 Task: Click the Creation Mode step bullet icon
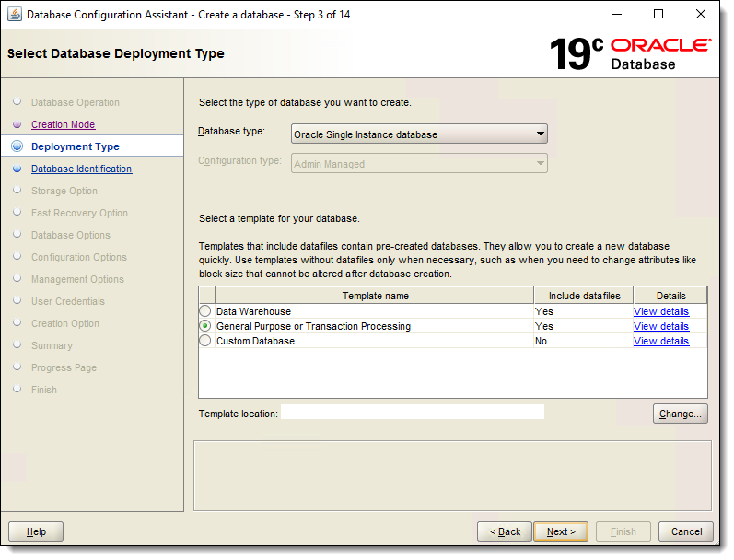(17, 124)
